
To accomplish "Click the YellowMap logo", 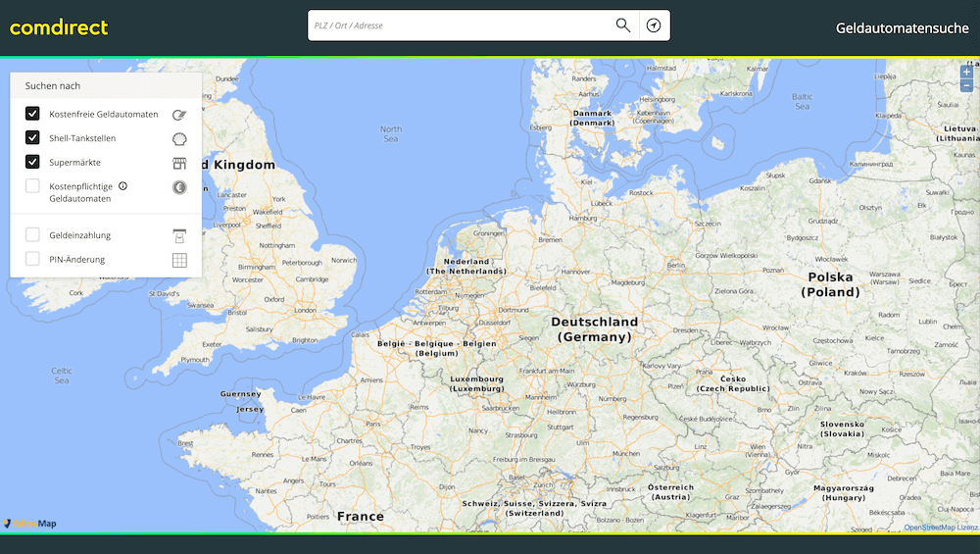I will (30, 524).
